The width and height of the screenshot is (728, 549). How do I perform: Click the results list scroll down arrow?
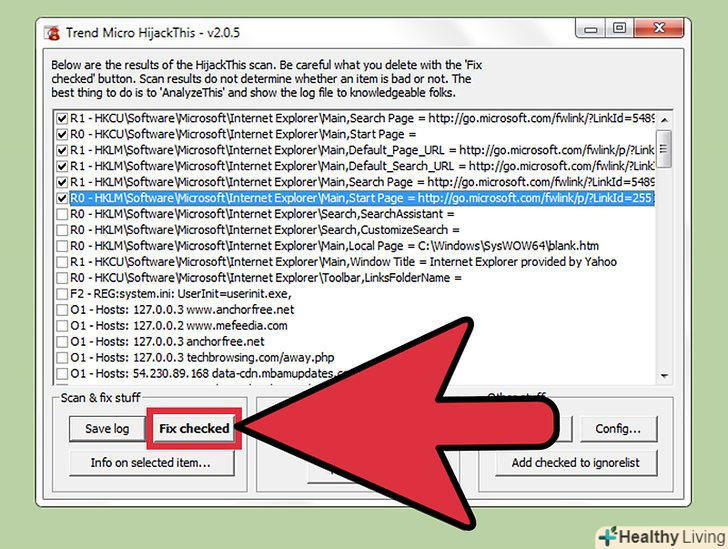pyautogui.click(x=664, y=376)
